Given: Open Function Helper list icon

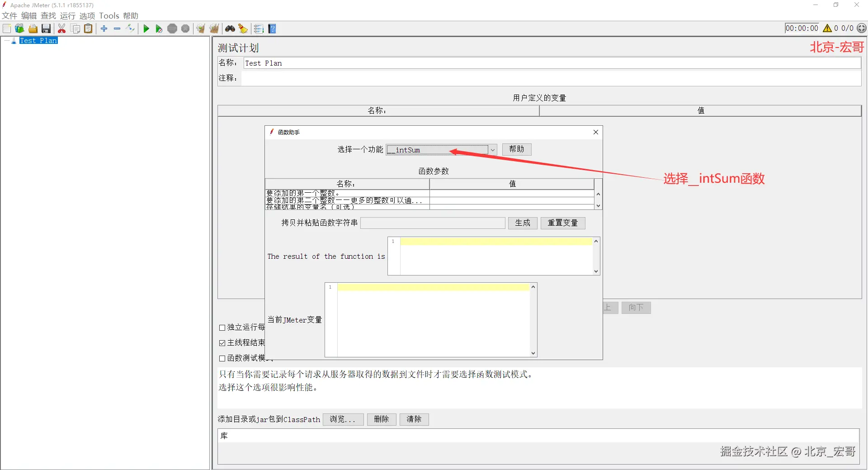Looking at the screenshot, I should point(259,28).
